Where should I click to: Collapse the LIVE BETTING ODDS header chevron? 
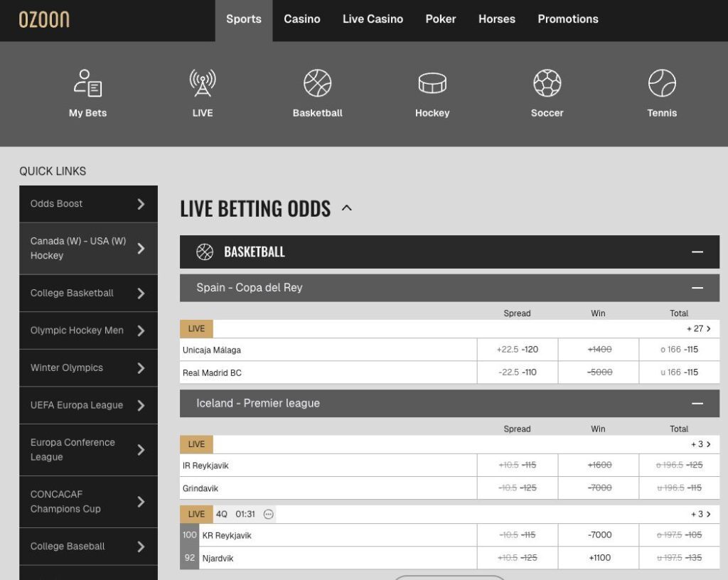[347, 208]
